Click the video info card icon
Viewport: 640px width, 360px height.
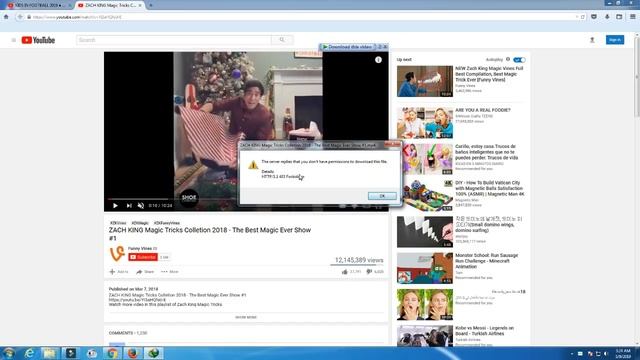pos(378,60)
